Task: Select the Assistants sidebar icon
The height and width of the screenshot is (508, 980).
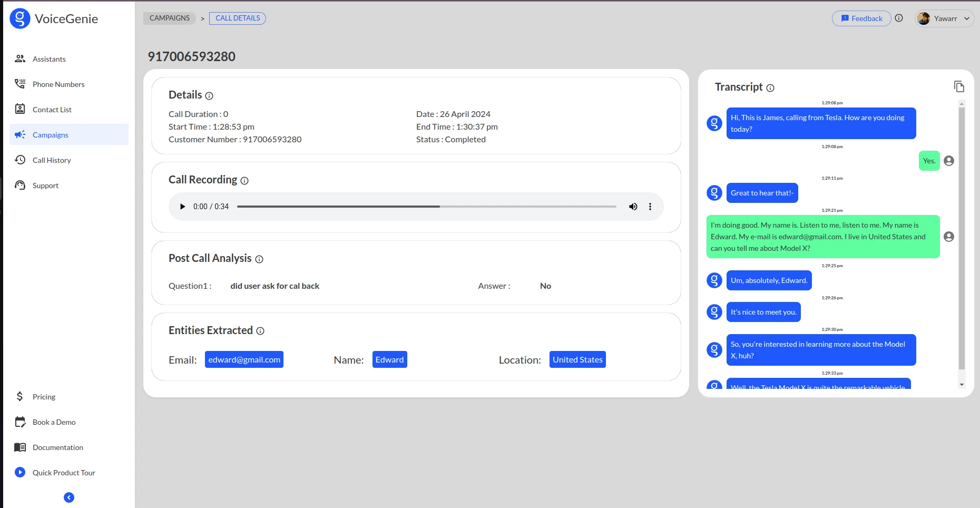Action: click(20, 58)
